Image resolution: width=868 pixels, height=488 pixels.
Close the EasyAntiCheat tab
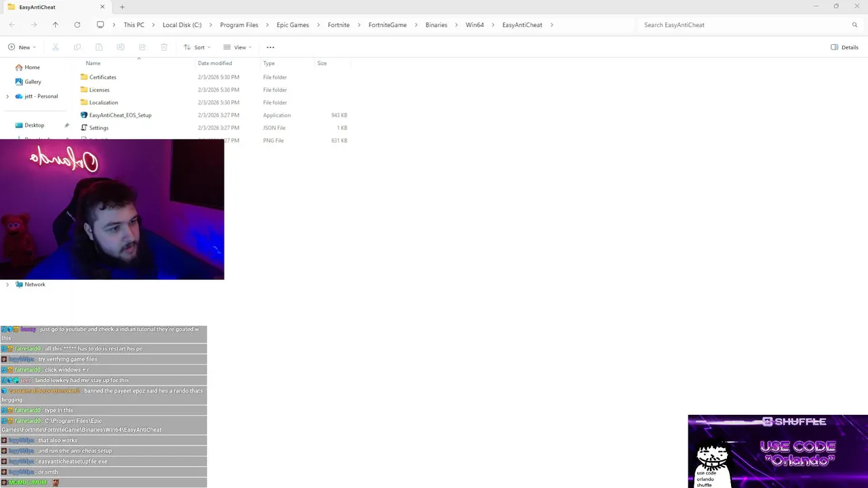pos(102,7)
